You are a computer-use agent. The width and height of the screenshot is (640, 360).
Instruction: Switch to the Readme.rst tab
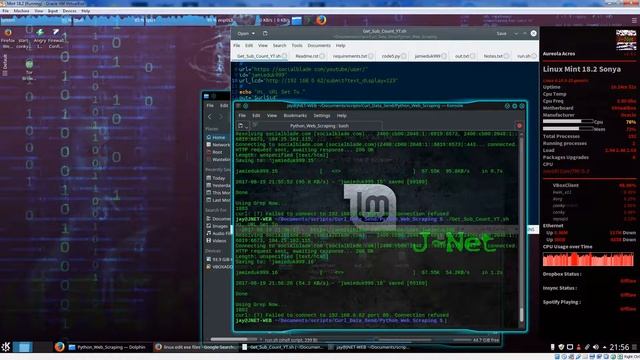tap(307, 56)
